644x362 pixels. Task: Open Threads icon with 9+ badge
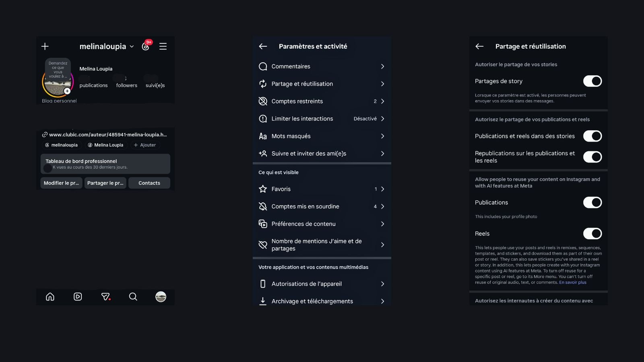coord(146,45)
